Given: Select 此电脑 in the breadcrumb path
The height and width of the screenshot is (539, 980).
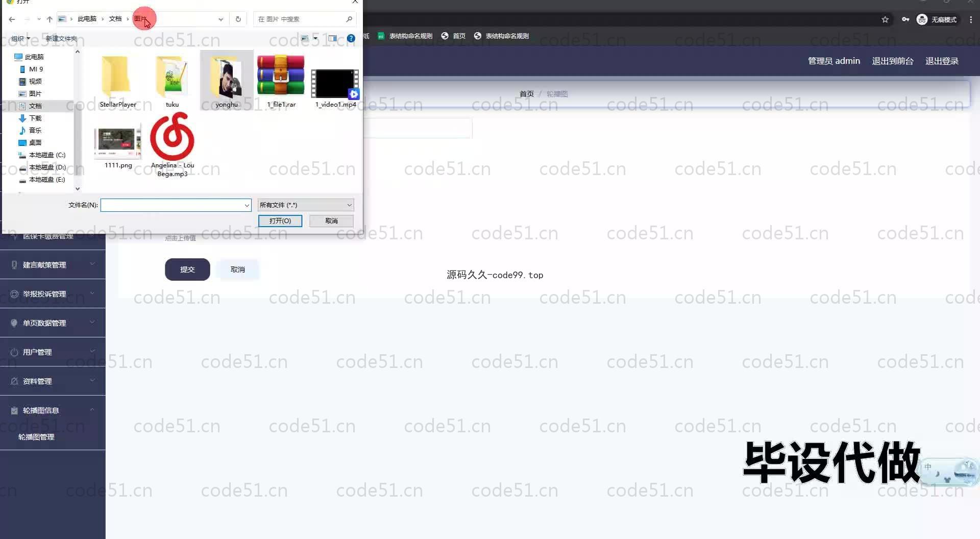Looking at the screenshot, I should [87, 19].
